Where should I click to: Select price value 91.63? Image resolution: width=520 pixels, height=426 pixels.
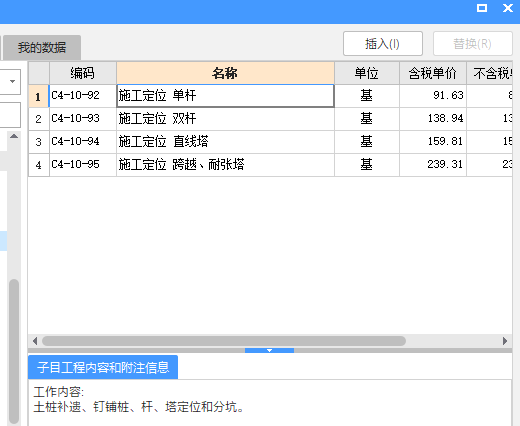tap(448, 95)
